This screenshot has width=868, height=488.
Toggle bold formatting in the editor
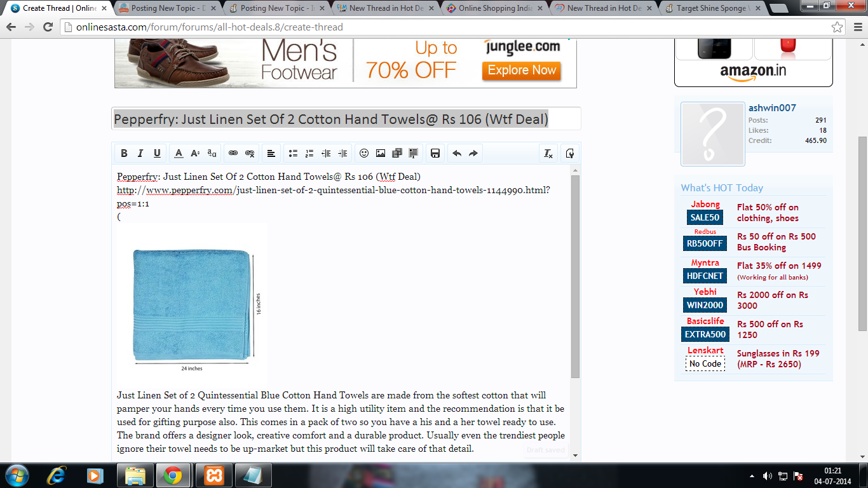coord(124,153)
